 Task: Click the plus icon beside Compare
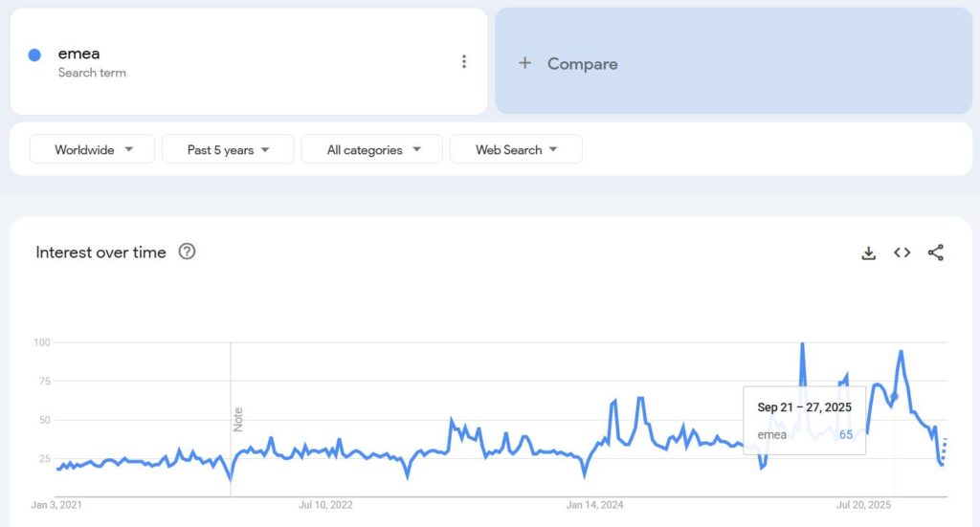(x=524, y=63)
